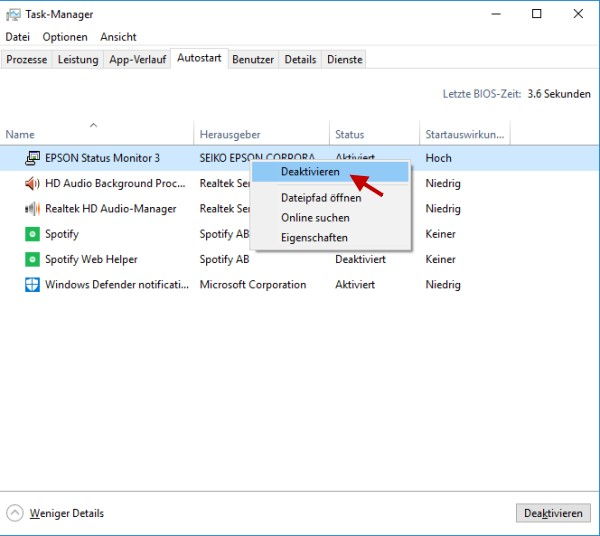The height and width of the screenshot is (536, 600).
Task: Select the Spotify Web Helper entry
Action: coord(91,259)
